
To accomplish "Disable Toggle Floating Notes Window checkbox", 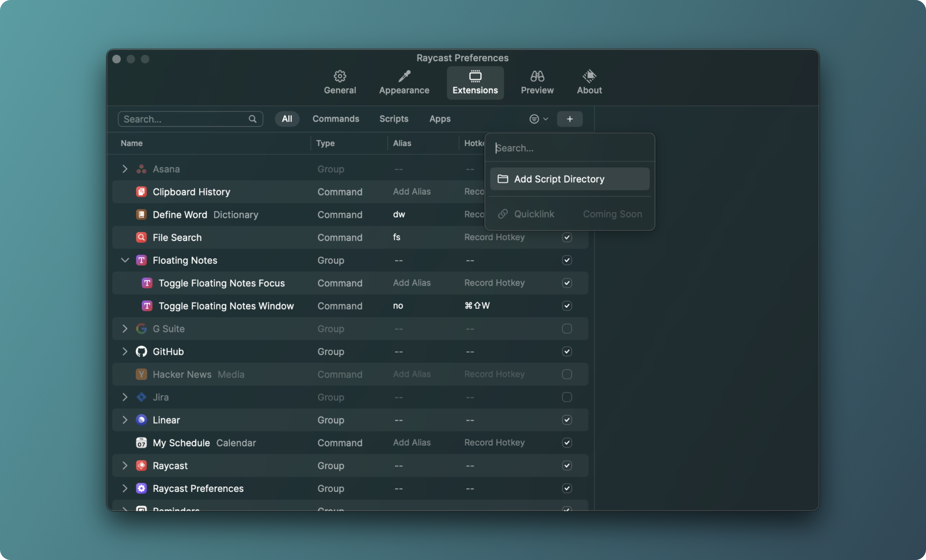I will pyautogui.click(x=567, y=306).
